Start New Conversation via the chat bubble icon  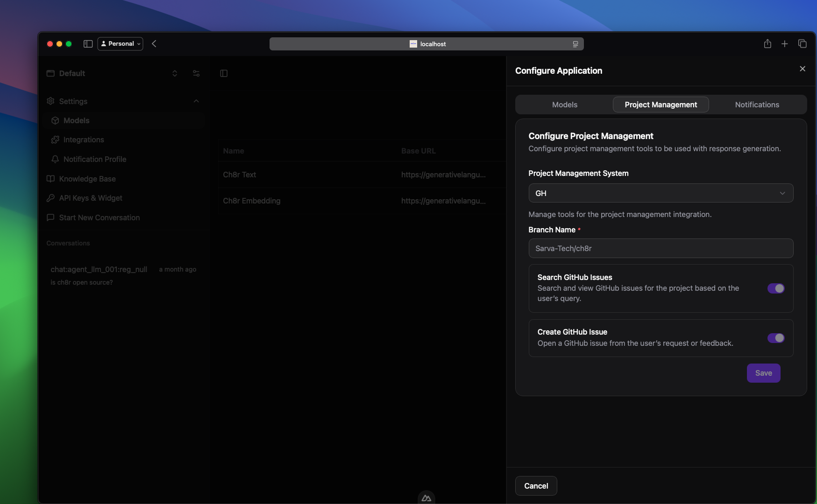coord(50,217)
